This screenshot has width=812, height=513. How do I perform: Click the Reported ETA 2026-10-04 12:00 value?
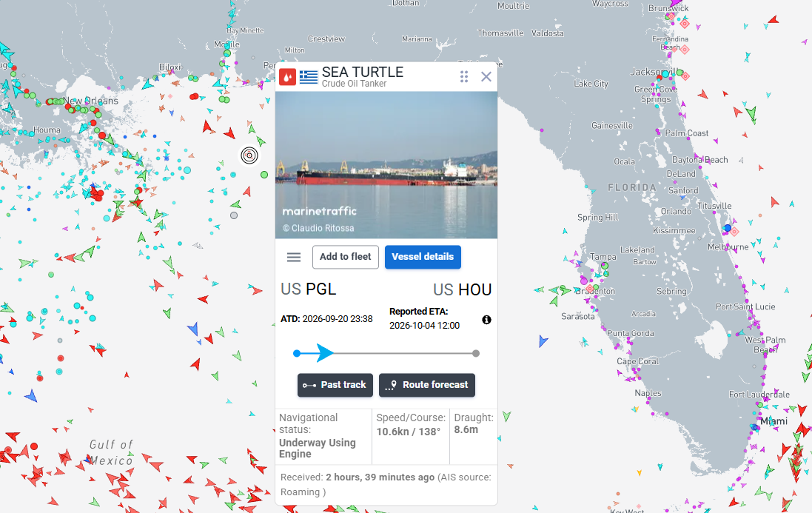click(x=425, y=326)
